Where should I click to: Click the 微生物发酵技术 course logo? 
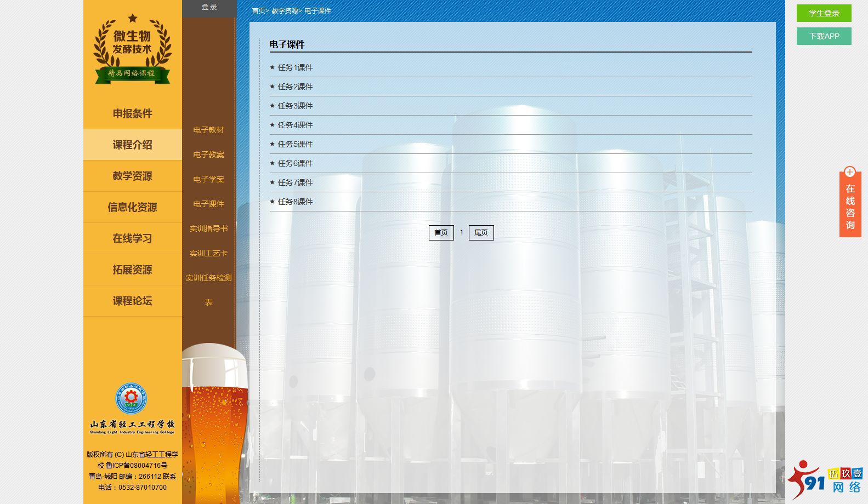[x=133, y=49]
